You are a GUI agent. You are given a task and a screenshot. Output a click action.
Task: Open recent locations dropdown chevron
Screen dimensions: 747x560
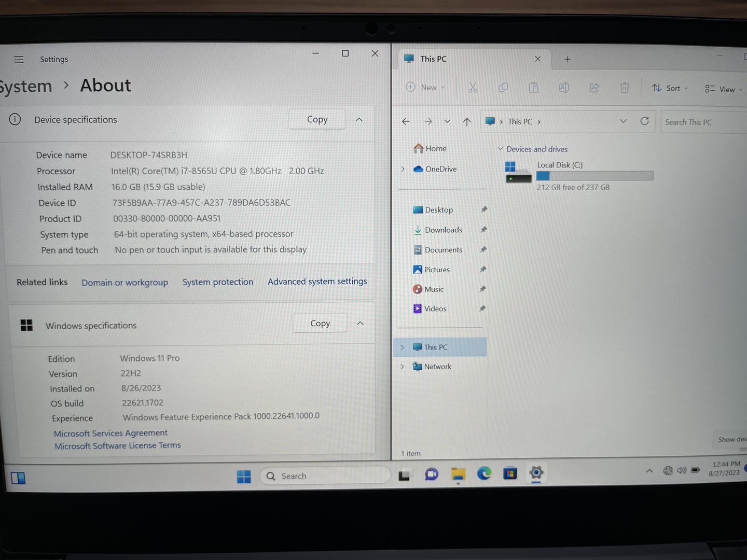pyautogui.click(x=447, y=121)
